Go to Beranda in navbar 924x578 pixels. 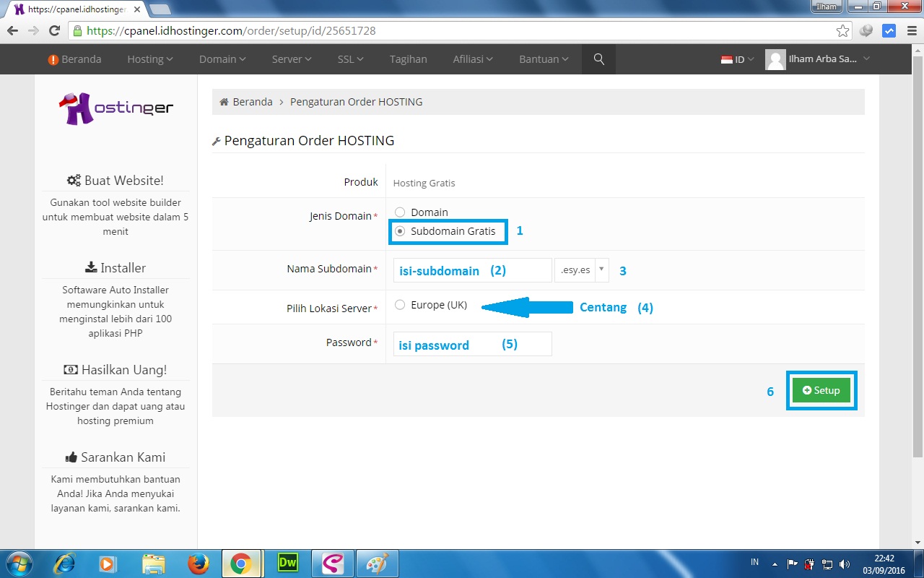74,59
